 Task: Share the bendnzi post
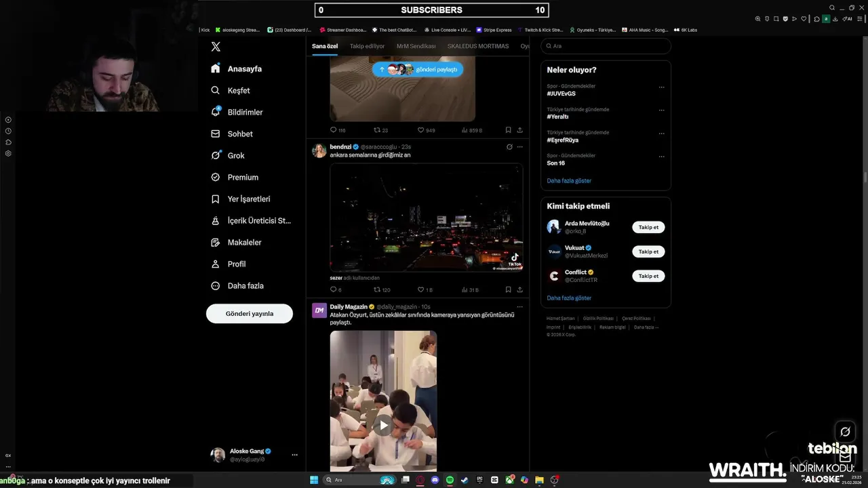coord(520,289)
